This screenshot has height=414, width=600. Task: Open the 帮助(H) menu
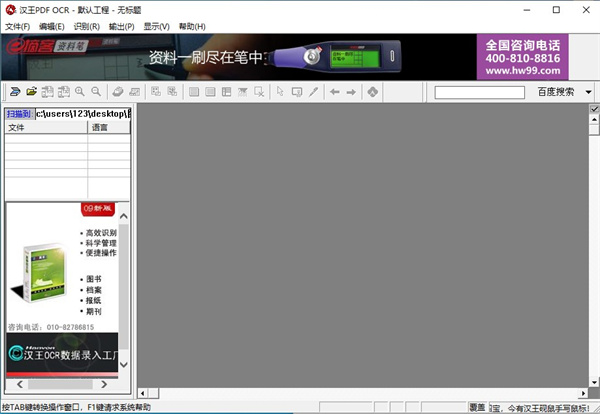click(192, 26)
